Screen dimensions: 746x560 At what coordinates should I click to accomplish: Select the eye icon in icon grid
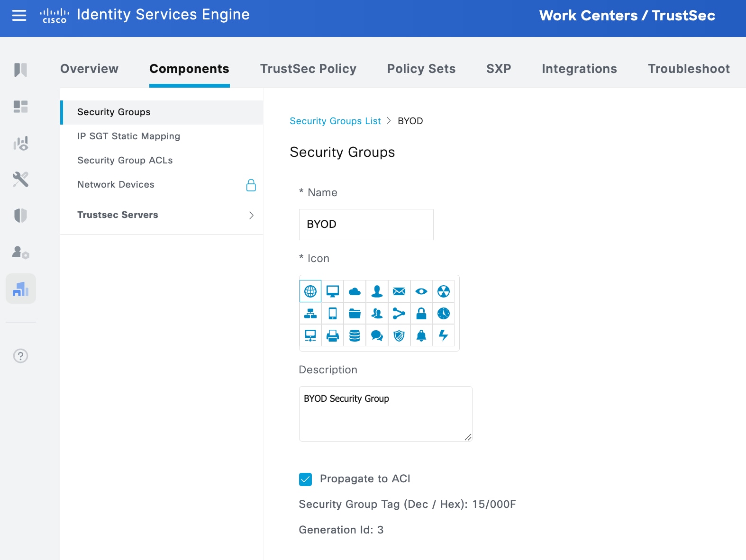[421, 291]
